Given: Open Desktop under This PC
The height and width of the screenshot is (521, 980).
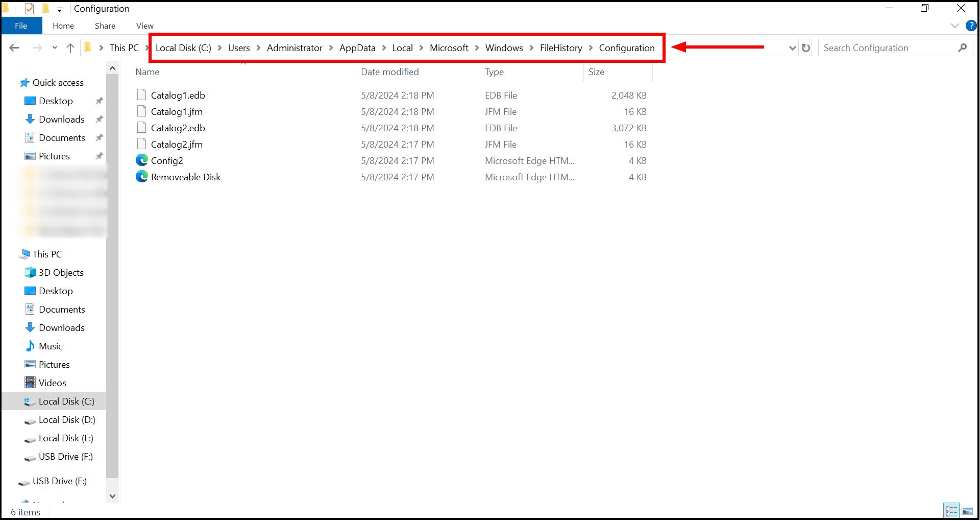Looking at the screenshot, I should (56, 291).
